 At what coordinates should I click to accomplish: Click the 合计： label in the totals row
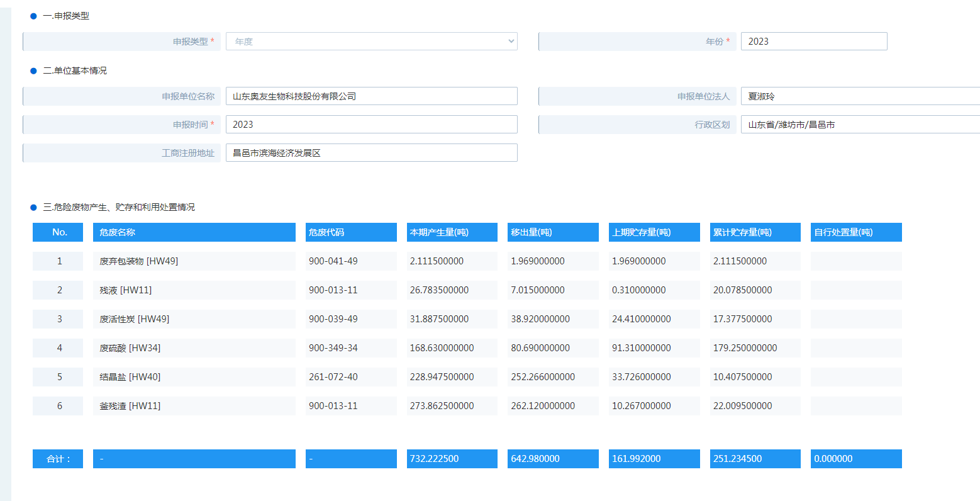coord(58,459)
